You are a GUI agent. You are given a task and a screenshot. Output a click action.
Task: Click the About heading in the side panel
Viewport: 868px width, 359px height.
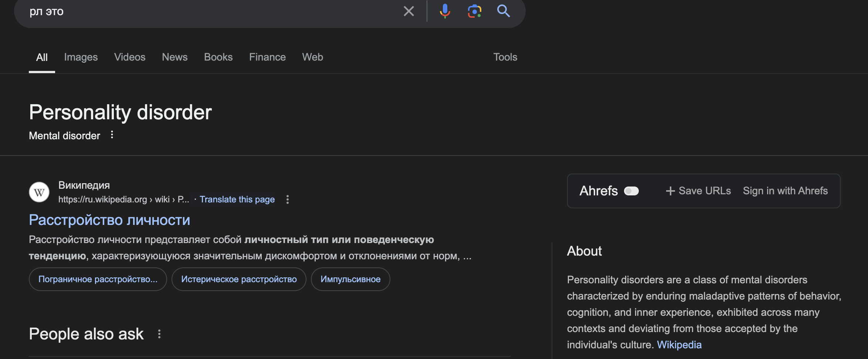coord(584,251)
